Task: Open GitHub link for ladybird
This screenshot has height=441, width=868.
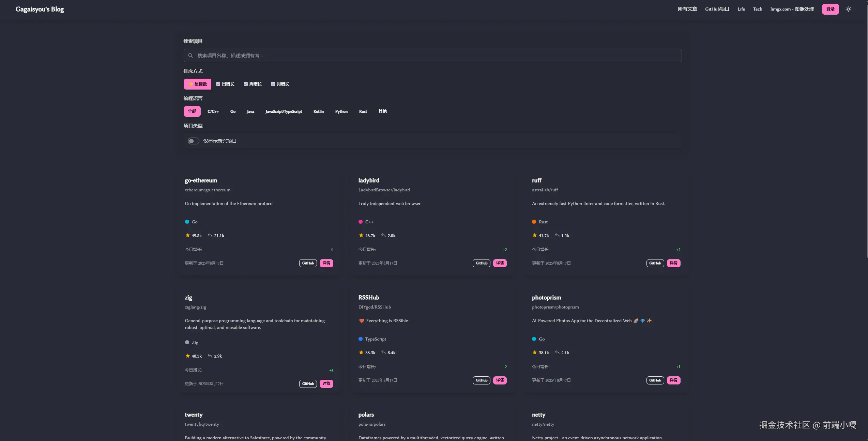Action: (481, 263)
